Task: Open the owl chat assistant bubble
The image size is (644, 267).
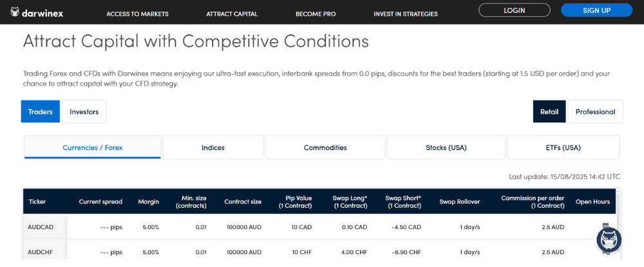Action: pos(609,239)
